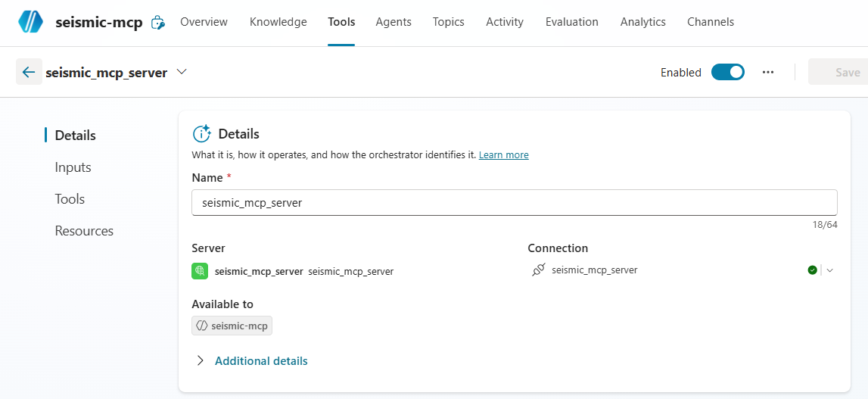Click the seismic-mcp agent title
This screenshot has width=868, height=399.
pos(99,22)
